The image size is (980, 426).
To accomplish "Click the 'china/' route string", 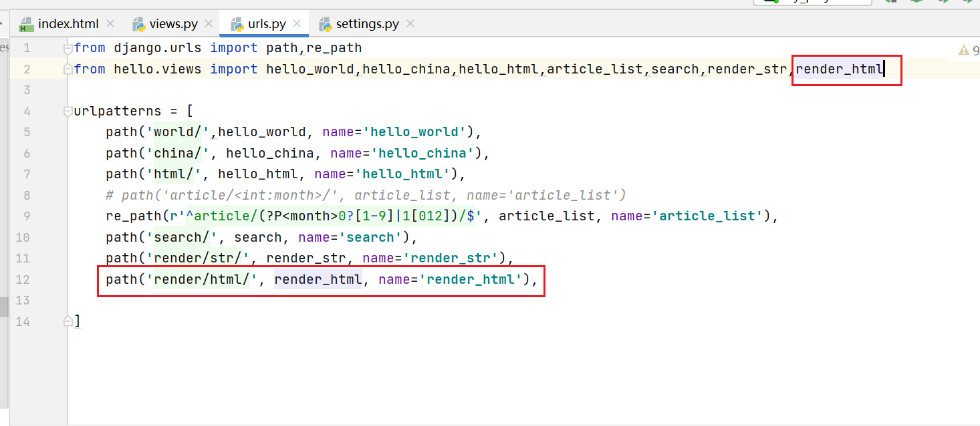I will pos(178,153).
